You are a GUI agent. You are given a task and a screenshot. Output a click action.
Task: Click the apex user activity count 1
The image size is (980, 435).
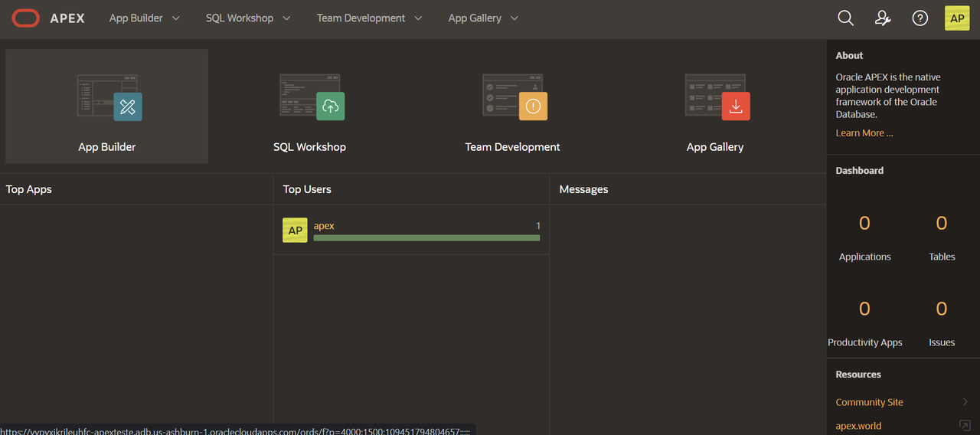pos(538,226)
